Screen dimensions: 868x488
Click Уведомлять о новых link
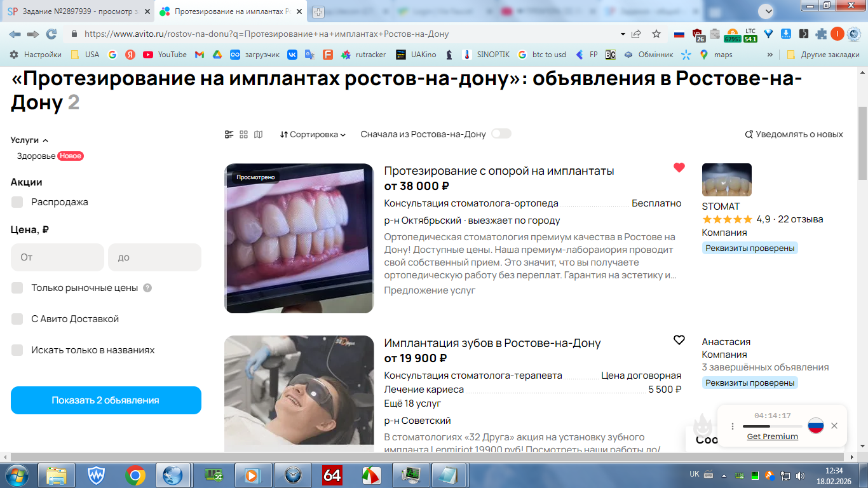tap(794, 134)
